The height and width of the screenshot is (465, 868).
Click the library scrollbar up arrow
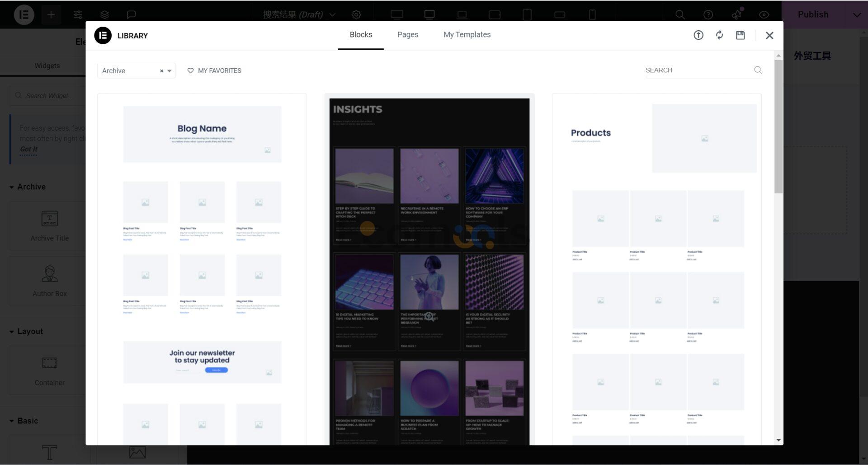click(x=778, y=56)
